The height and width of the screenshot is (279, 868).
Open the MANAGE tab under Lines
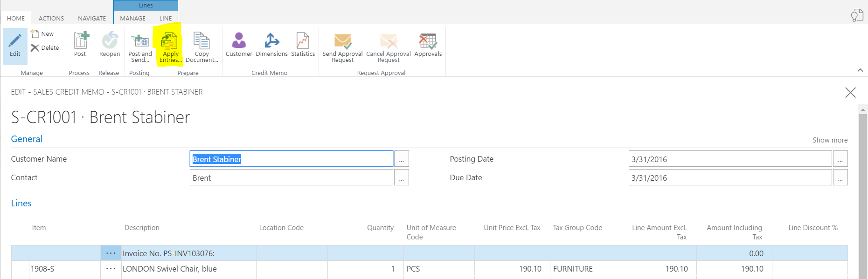coord(133,18)
